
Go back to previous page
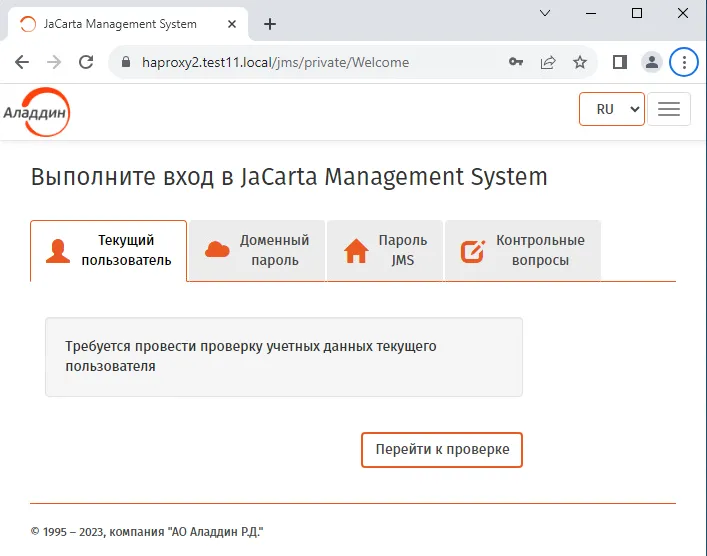click(x=22, y=62)
